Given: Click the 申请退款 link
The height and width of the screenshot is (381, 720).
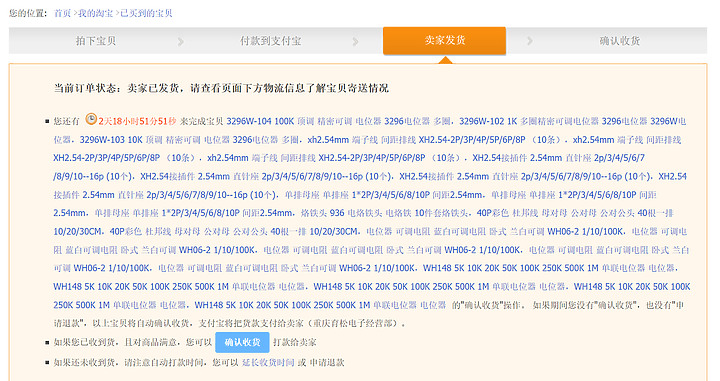Looking at the screenshot, I should 327,362.
